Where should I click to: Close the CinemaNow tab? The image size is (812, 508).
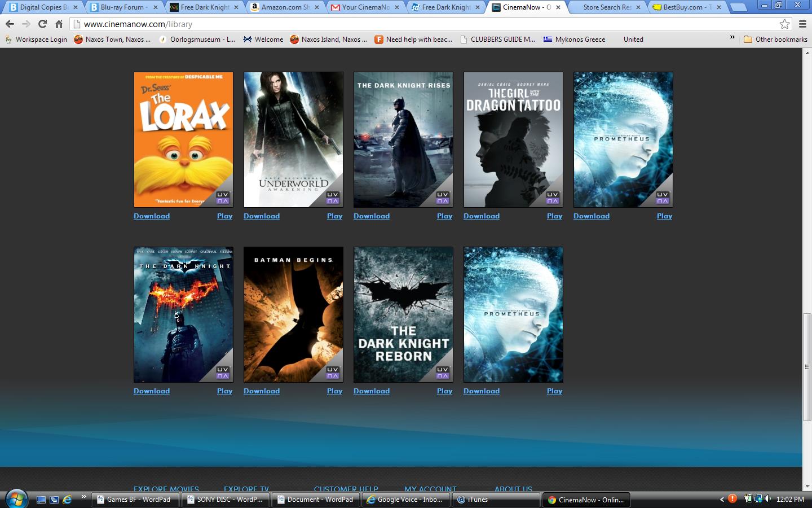[558, 7]
